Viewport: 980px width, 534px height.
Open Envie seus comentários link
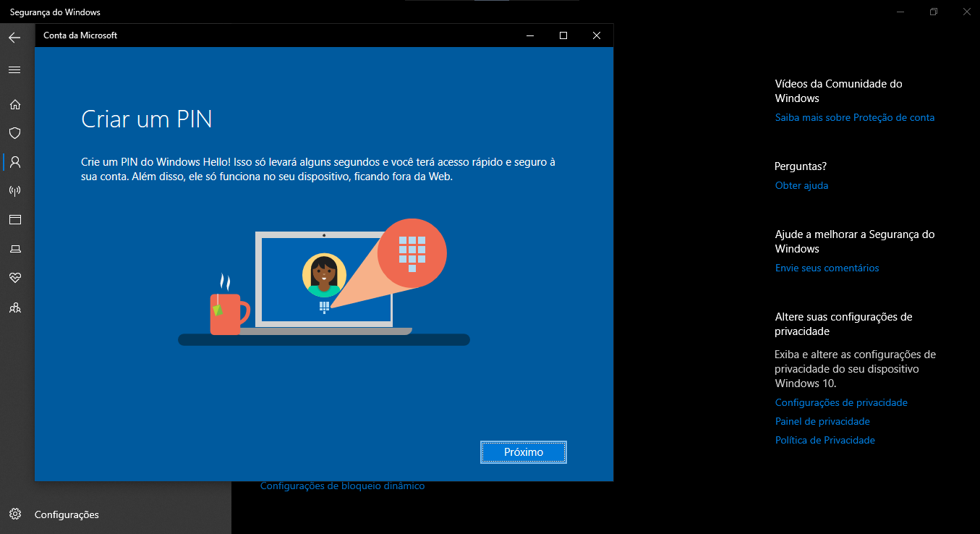(x=827, y=268)
